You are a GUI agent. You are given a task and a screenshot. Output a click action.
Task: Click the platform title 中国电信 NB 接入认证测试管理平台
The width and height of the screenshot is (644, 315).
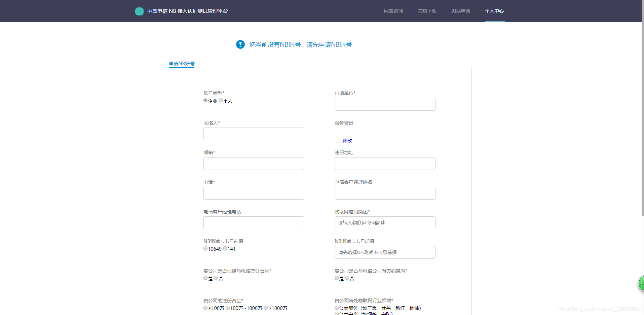click(x=188, y=11)
